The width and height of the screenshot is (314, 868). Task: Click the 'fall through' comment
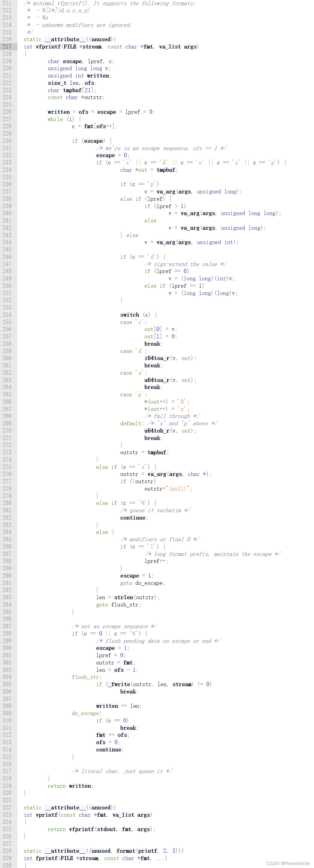coord(172,416)
